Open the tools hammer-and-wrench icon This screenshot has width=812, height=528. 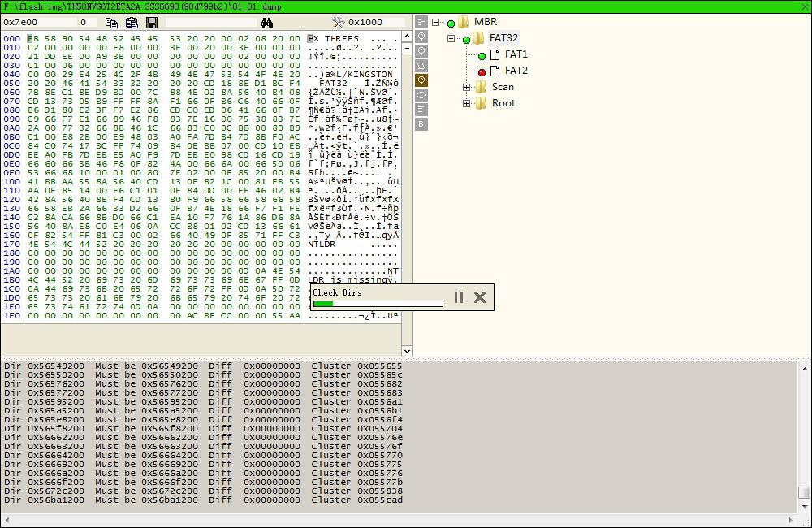(x=338, y=22)
